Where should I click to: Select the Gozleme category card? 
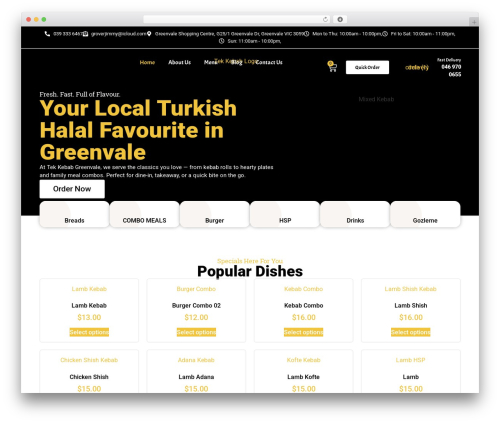pos(425,214)
